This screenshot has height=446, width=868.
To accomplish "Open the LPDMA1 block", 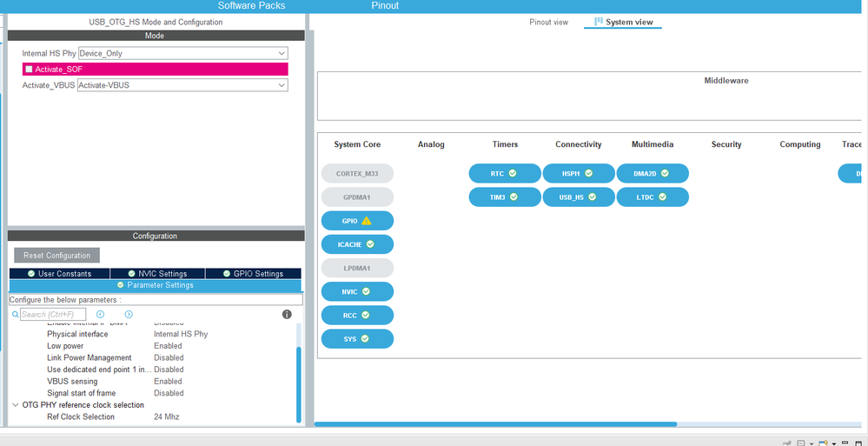I will click(x=357, y=268).
